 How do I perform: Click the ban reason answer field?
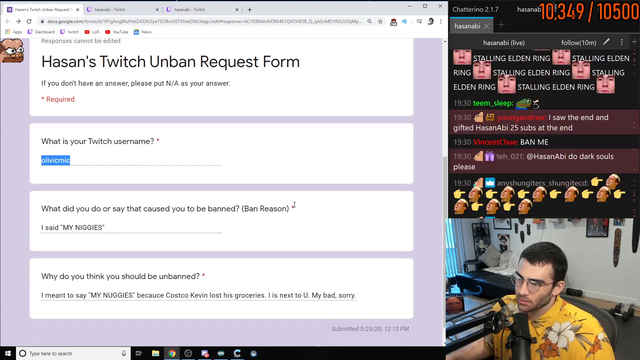(x=131, y=228)
